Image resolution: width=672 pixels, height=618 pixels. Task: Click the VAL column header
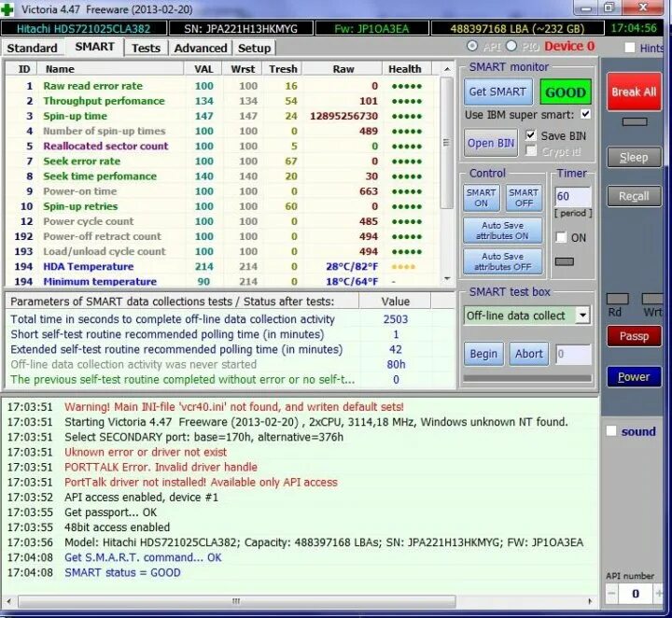click(203, 69)
